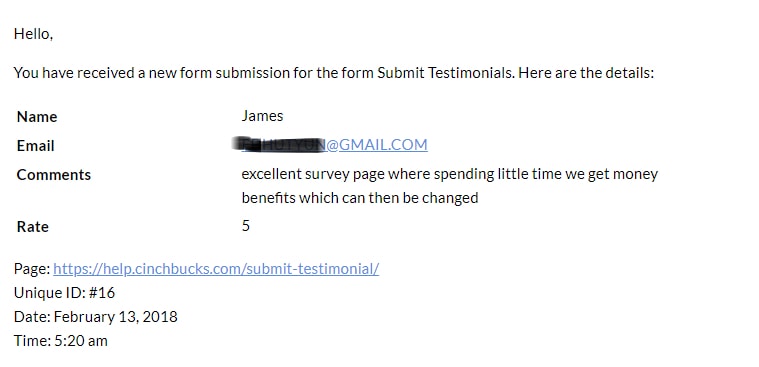Open the help.cinchbucks.com submit-testimonial link
The height and width of the screenshot is (367, 759).
pos(216,269)
